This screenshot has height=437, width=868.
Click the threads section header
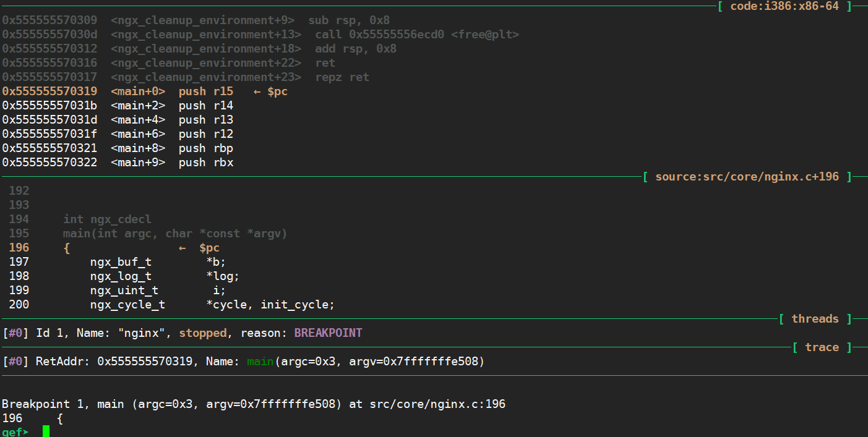815,319
